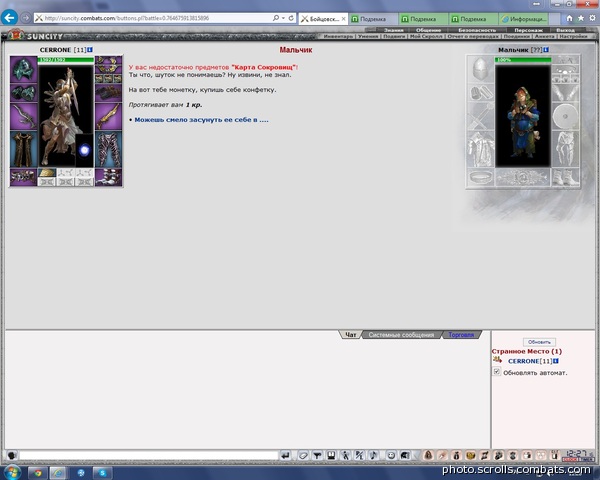Open the Персонаж top menu
Screen dimensions: 600x480
coord(528,30)
